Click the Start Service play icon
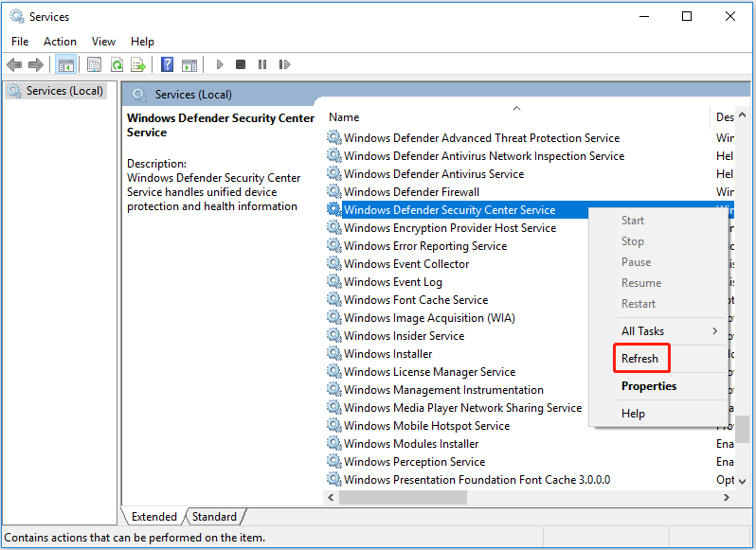The image size is (756, 550). (x=220, y=64)
